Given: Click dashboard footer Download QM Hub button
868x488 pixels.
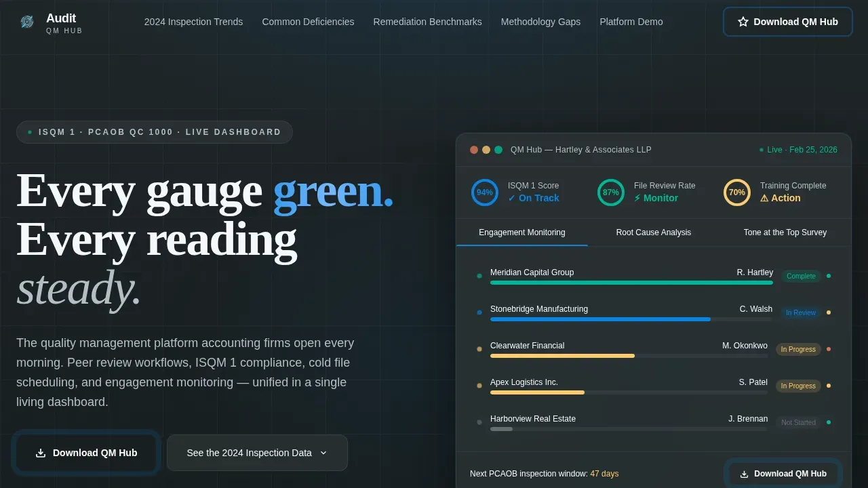Looking at the screenshot, I should [783, 474].
